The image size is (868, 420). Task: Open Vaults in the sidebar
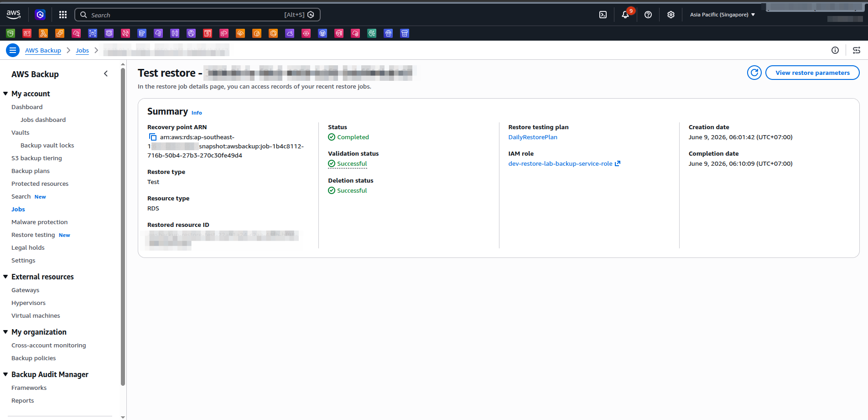(20, 132)
